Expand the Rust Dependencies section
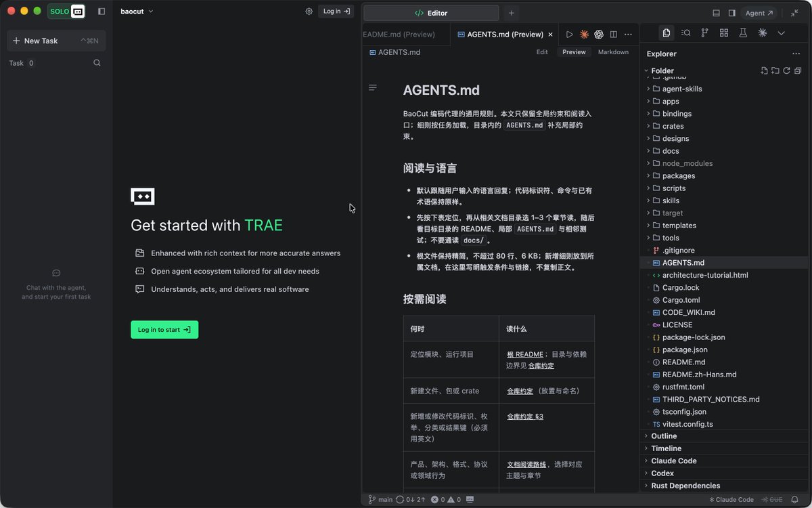Viewport: 812px width, 508px height. point(724,486)
